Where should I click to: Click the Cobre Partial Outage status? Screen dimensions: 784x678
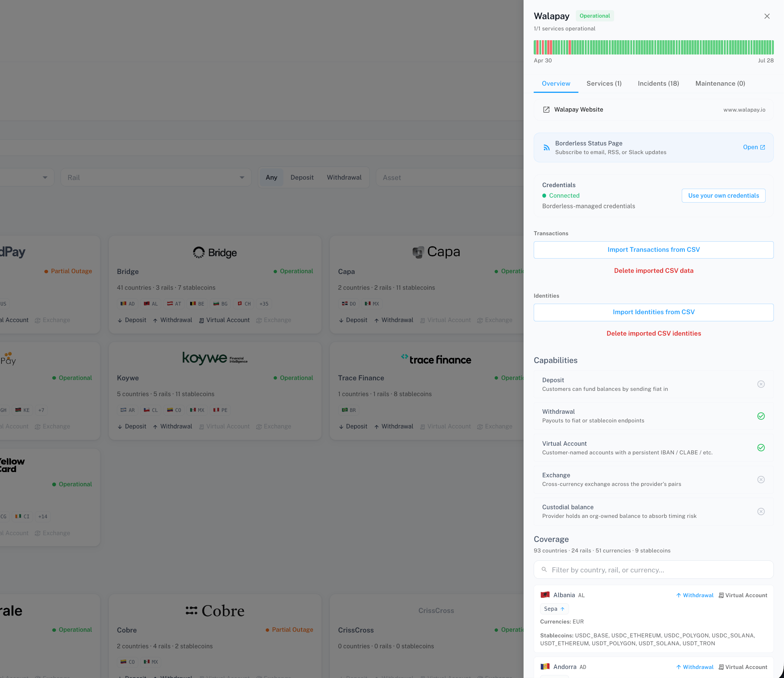[289, 630]
